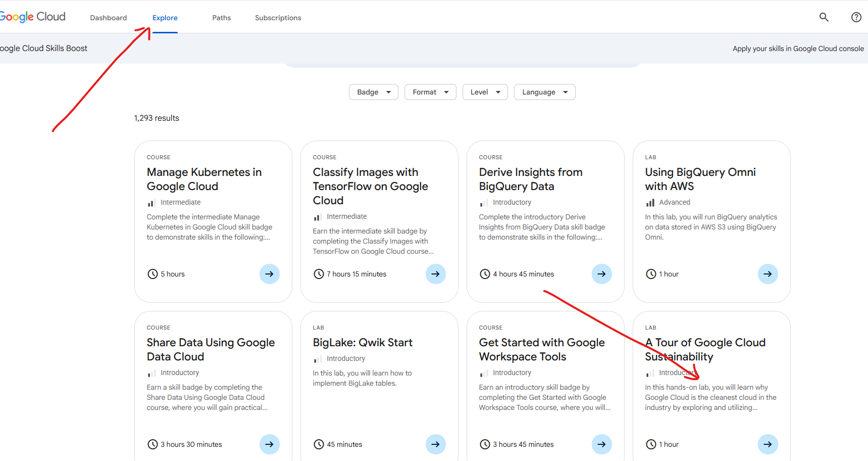Open Using BigQuery Omni with AWS arrow
Screen dimensions: 868x461
[x=768, y=274]
